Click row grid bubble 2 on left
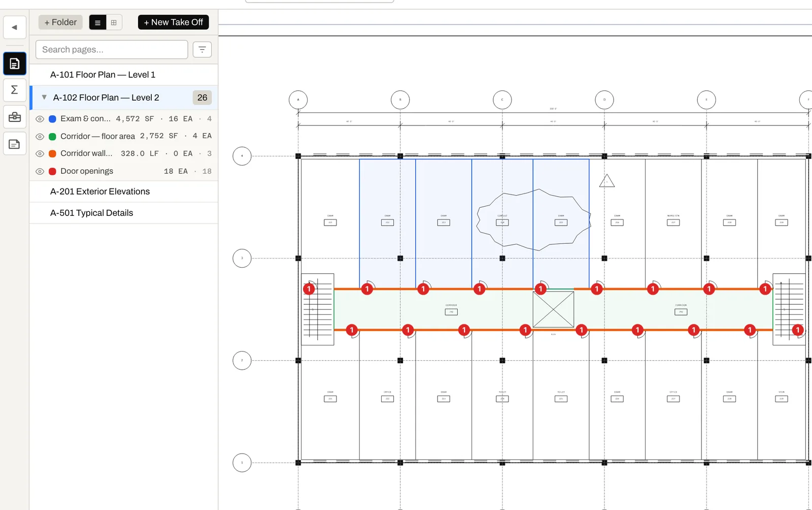The image size is (812, 510). pyautogui.click(x=242, y=360)
